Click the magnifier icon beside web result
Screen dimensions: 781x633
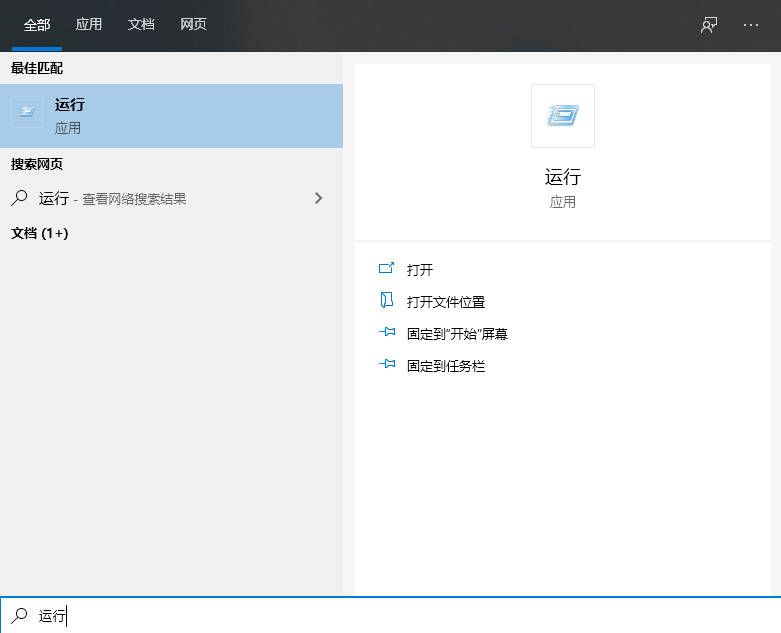pyautogui.click(x=19, y=198)
